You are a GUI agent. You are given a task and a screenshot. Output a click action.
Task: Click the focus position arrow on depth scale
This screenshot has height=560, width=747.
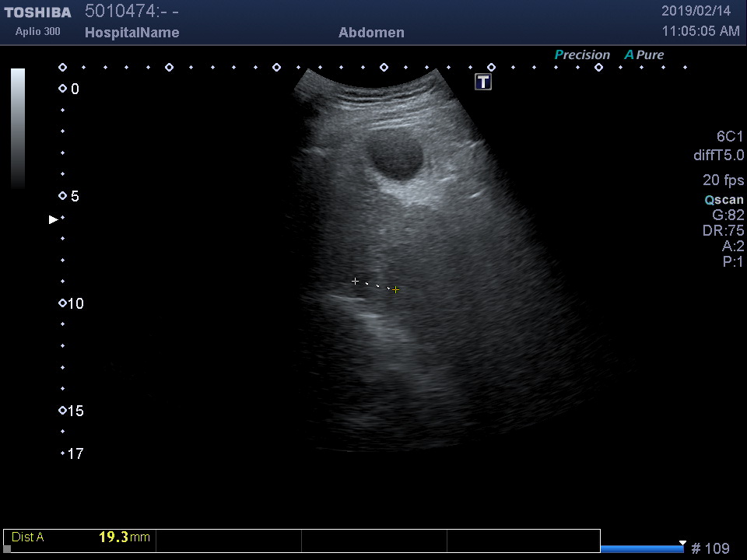(53, 219)
